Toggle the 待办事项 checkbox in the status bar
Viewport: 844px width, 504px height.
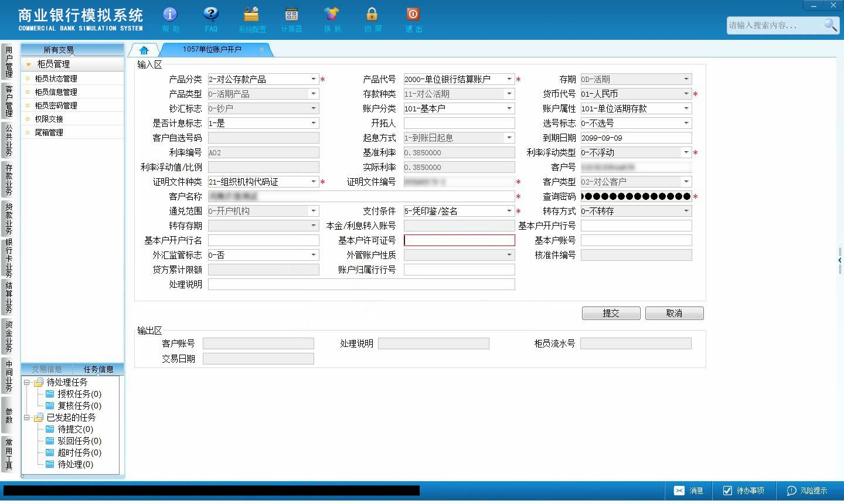[727, 491]
